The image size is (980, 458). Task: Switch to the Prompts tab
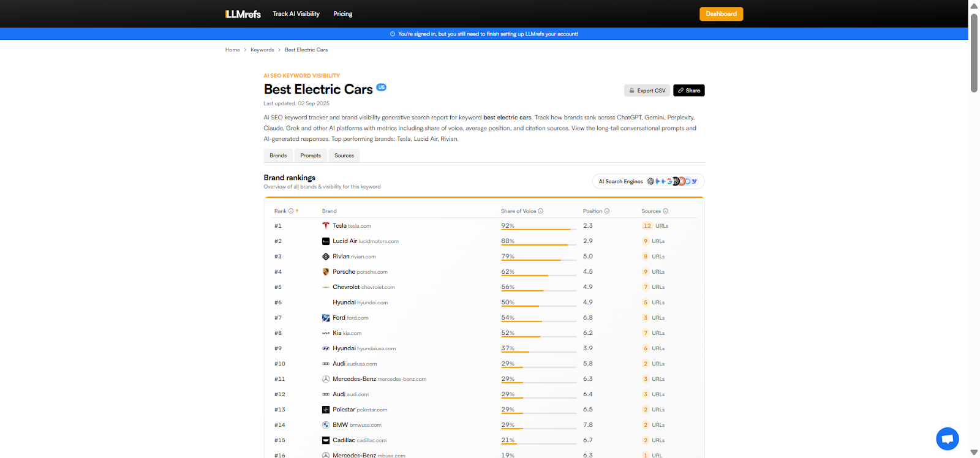click(311, 156)
